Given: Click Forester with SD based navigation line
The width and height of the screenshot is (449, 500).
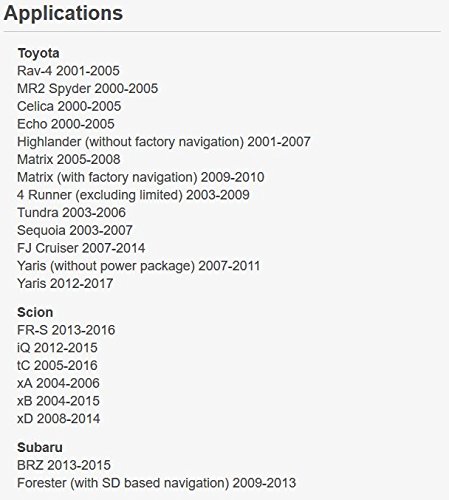Looking at the screenshot, I should pos(157,483).
